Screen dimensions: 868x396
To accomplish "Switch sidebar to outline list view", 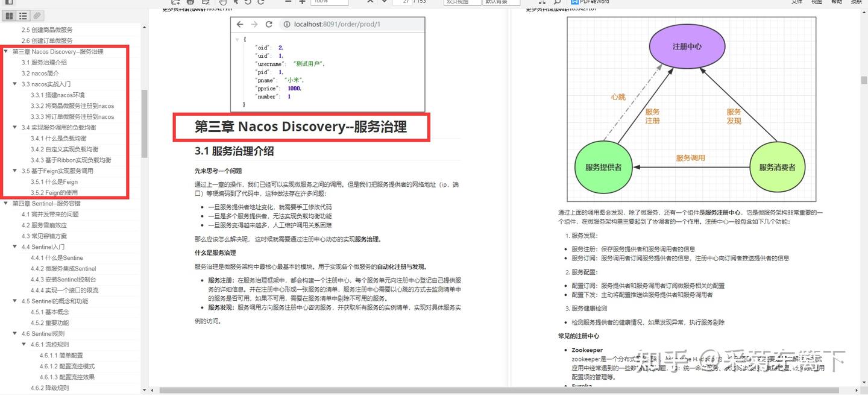I will point(23,16).
